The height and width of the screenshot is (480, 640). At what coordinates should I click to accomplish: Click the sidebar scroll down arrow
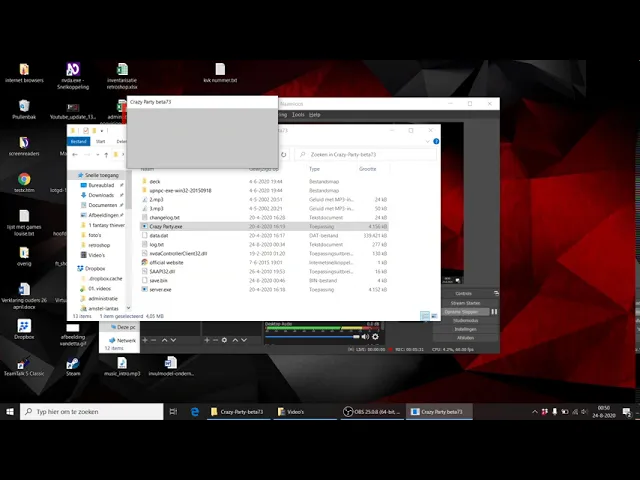point(129,308)
